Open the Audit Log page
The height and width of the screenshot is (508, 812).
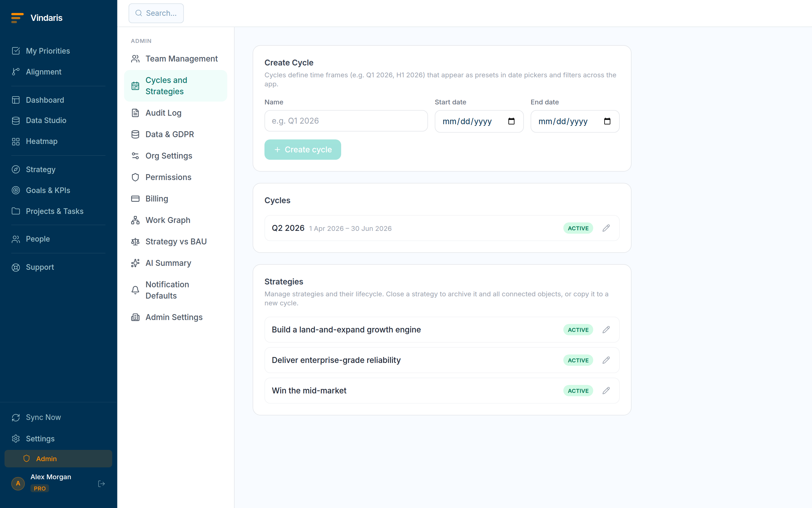(x=175, y=113)
